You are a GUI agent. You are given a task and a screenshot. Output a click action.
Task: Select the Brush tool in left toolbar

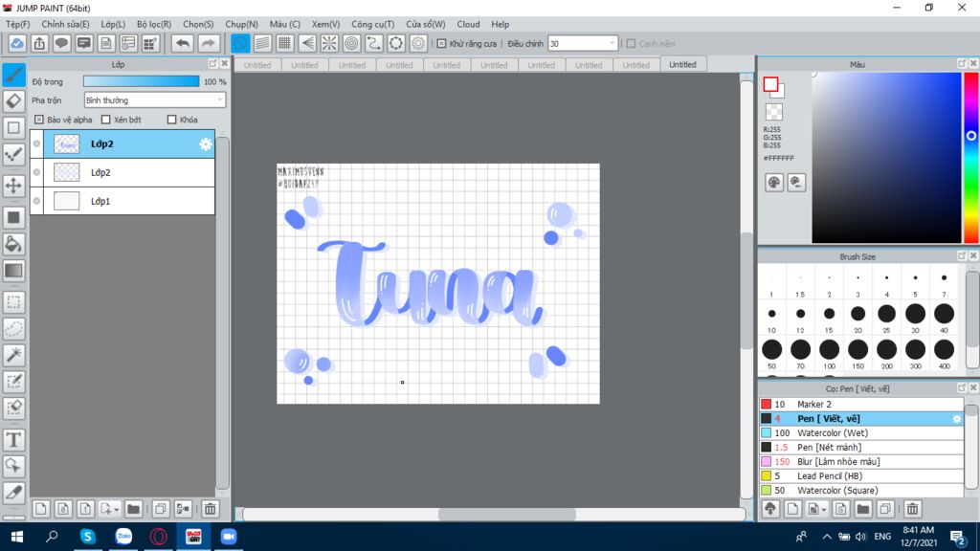click(x=13, y=75)
